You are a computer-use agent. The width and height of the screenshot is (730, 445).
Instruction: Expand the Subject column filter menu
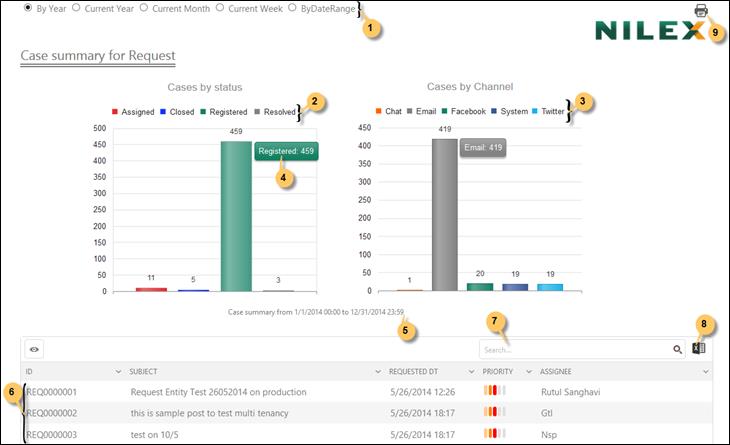point(378,372)
